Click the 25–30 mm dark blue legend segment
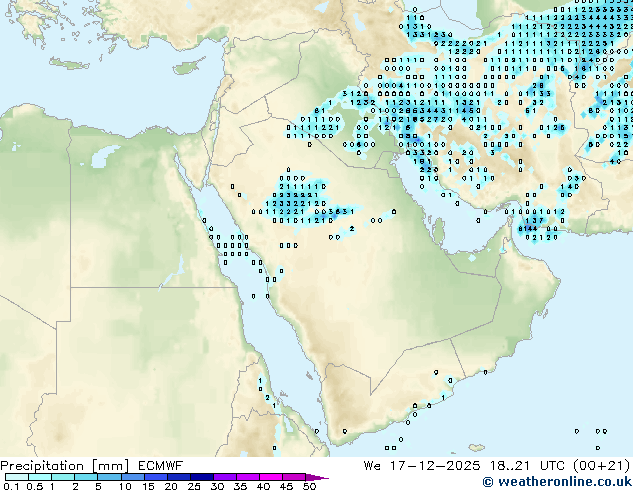 [201, 477]
